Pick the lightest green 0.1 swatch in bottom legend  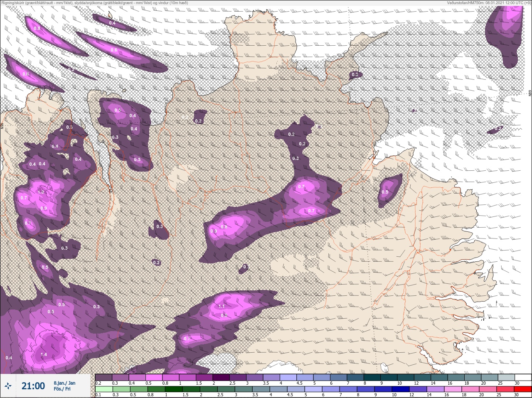point(104,389)
